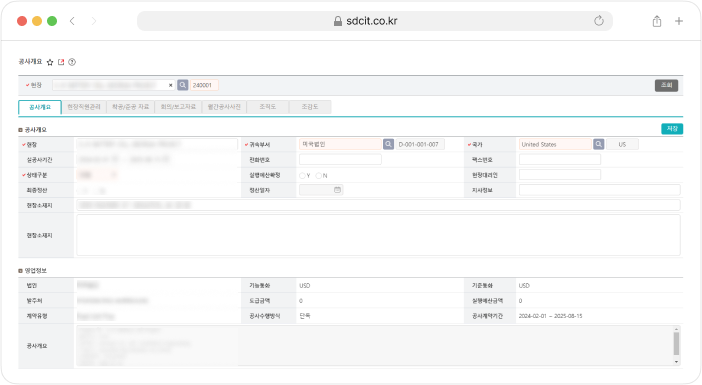Click the search icon next to 현장 field

[x=183, y=85]
